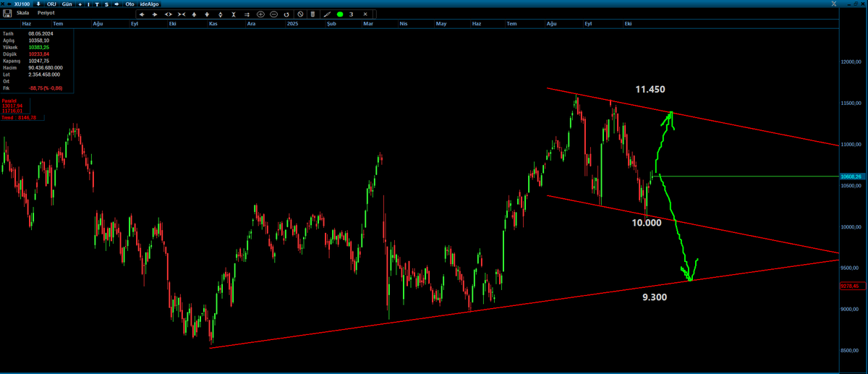Open the Skala menu
The image size is (868, 374).
click(x=23, y=13)
